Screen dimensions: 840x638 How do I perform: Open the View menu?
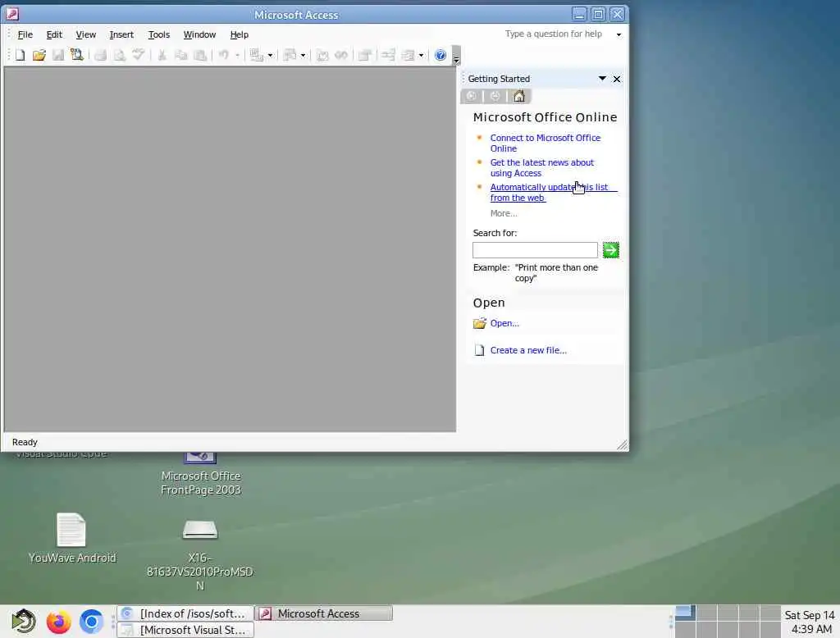pyautogui.click(x=85, y=34)
